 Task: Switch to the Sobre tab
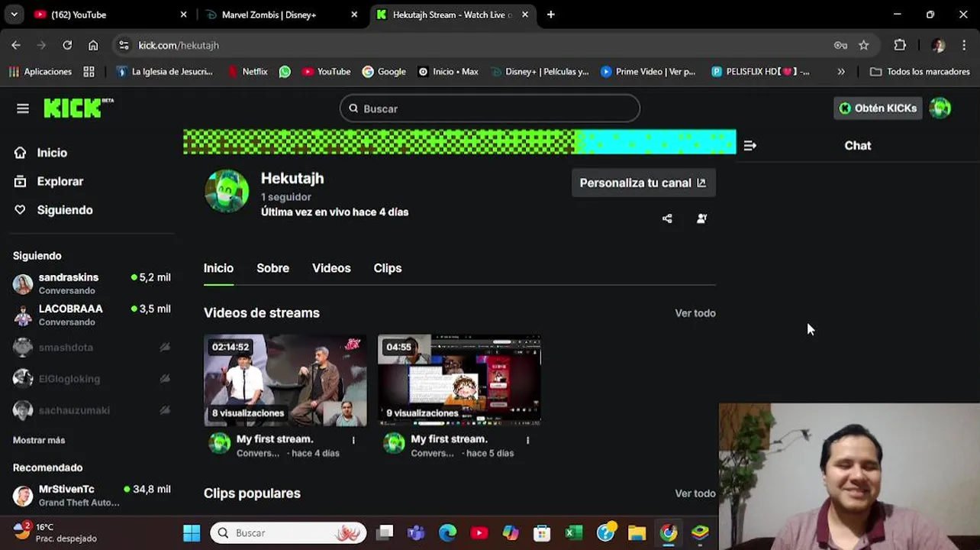coord(272,268)
